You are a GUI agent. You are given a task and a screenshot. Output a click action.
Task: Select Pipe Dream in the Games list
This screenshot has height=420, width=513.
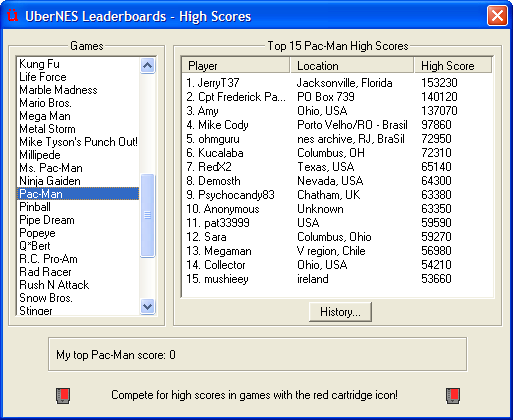point(78,220)
